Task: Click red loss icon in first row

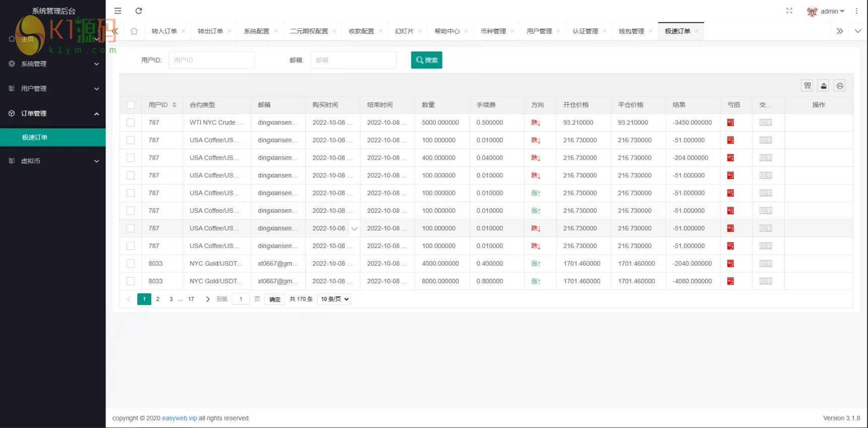Action: click(730, 123)
